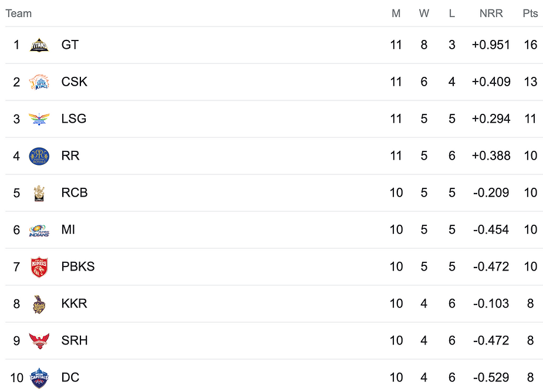Click the Pts column header
The width and height of the screenshot is (543, 392).
tap(530, 13)
